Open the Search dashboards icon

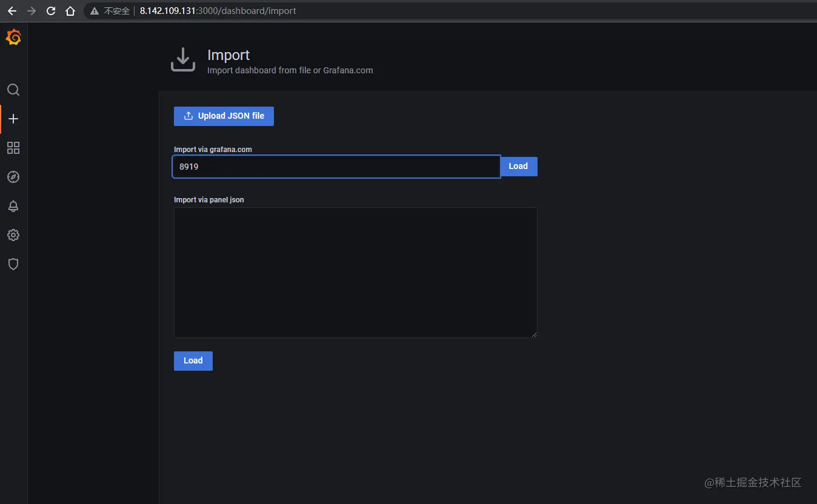(x=13, y=90)
